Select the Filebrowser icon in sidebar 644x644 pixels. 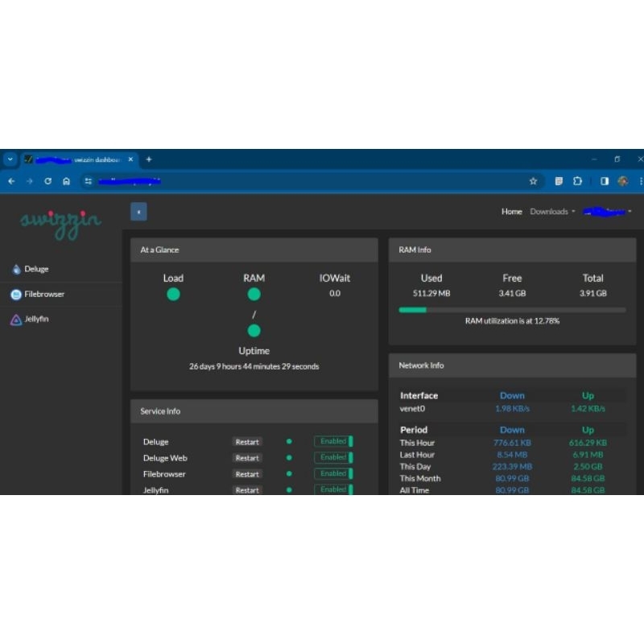click(16, 294)
